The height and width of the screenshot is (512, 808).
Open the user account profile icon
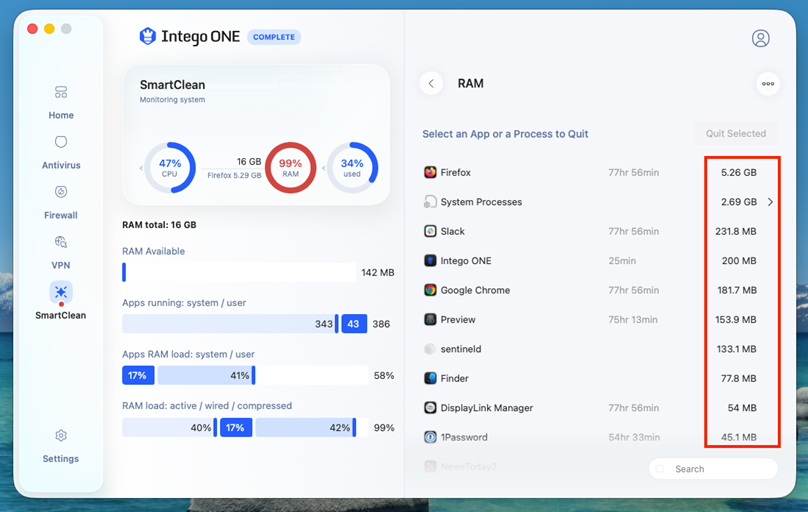761,38
